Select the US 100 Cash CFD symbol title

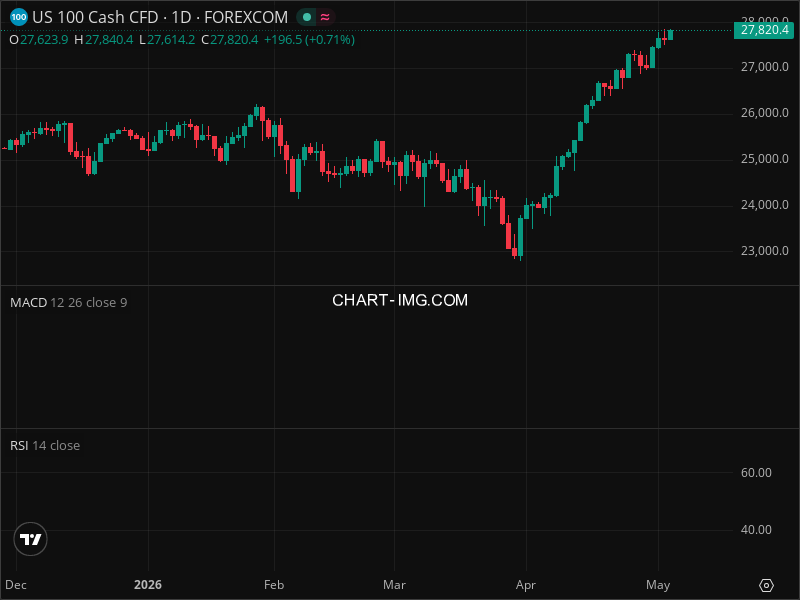point(160,17)
